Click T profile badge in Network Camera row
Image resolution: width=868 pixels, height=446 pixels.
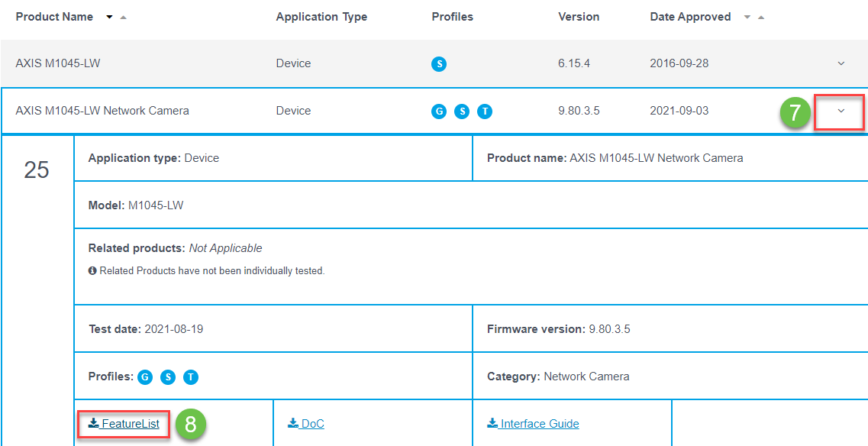tap(485, 112)
